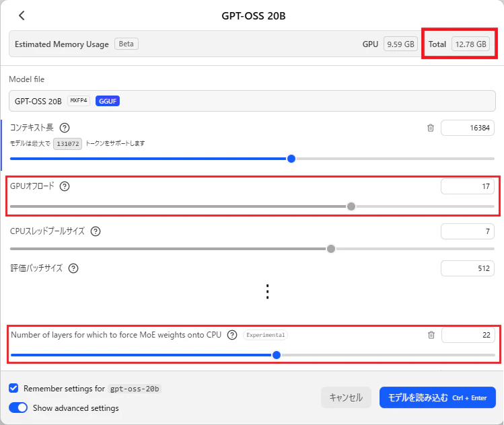This screenshot has height=425, width=504.
Task: Click the MoE layers field showing 22
Action: [x=468, y=335]
